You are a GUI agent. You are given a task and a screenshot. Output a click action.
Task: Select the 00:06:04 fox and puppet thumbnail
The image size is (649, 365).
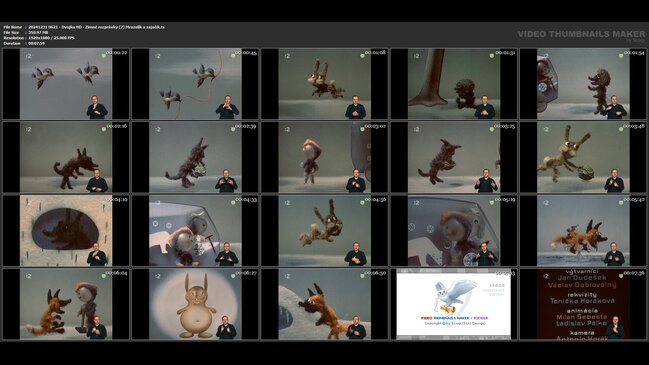pyautogui.click(x=66, y=304)
